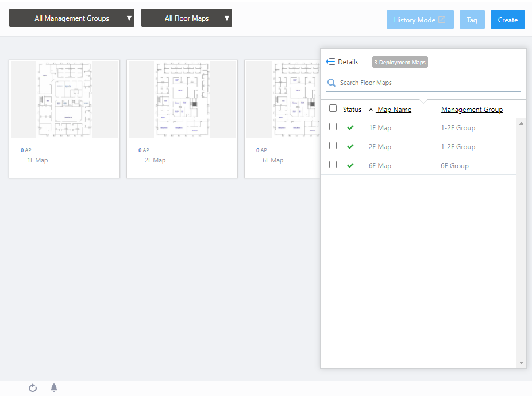The height and width of the screenshot is (396, 532).
Task: Click green status checkmark for 1F Map
Action: tap(350, 128)
